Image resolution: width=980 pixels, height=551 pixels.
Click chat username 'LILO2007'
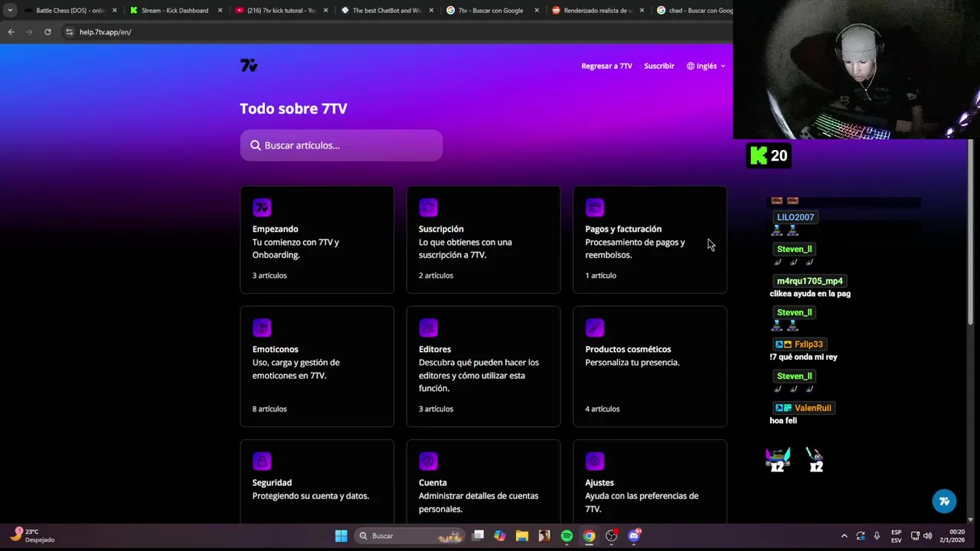tap(795, 217)
